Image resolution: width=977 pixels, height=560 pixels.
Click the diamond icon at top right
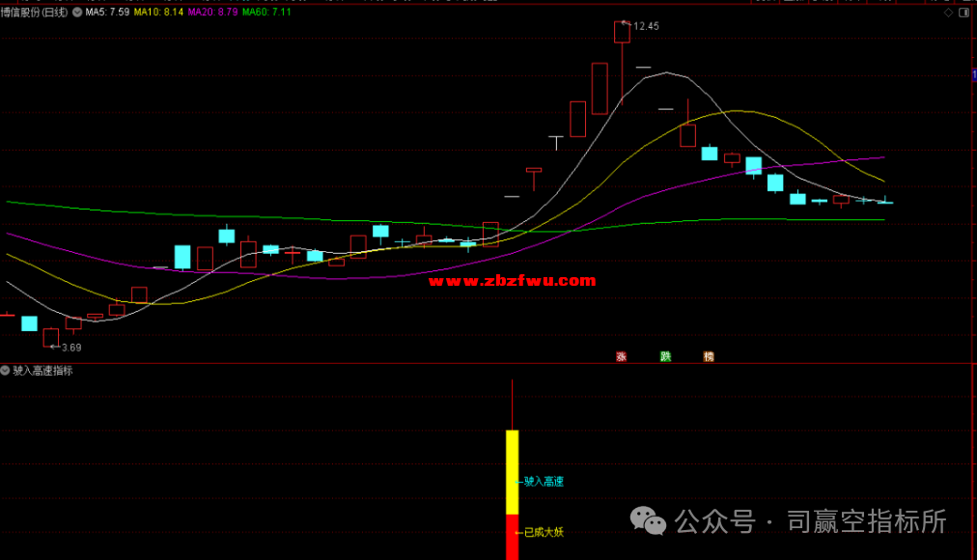click(948, 13)
